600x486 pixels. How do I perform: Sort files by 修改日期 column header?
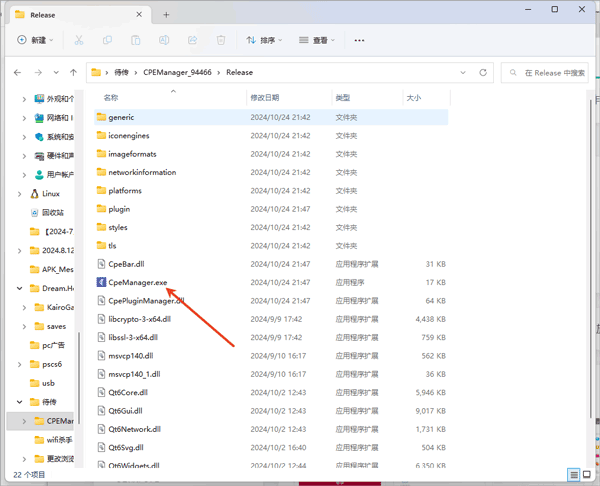pyautogui.click(x=265, y=98)
